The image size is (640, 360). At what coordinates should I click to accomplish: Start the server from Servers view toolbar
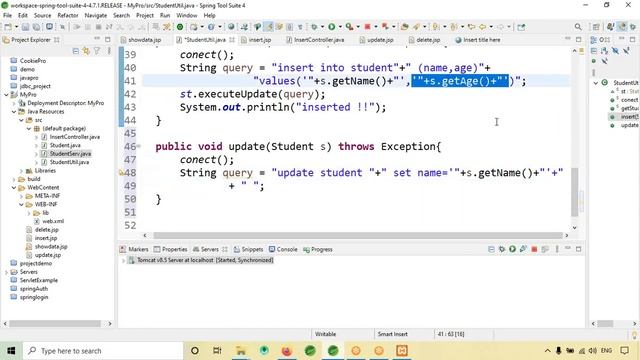[x=512, y=249]
